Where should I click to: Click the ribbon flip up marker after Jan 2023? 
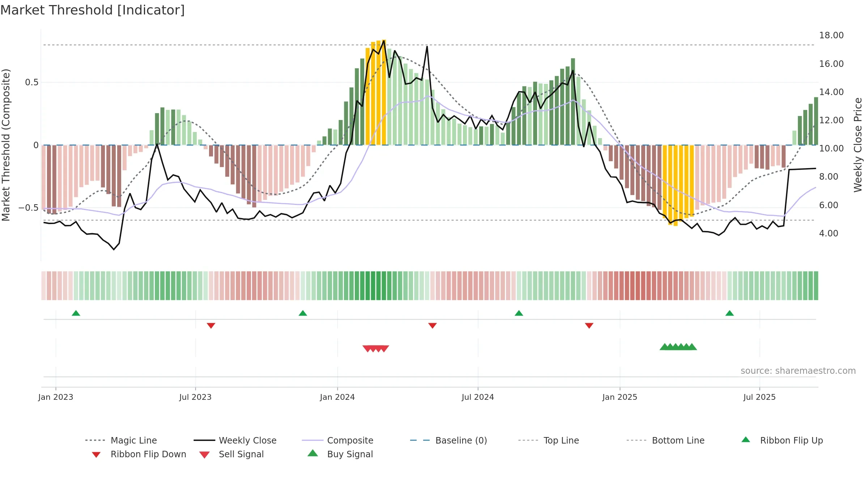(76, 313)
